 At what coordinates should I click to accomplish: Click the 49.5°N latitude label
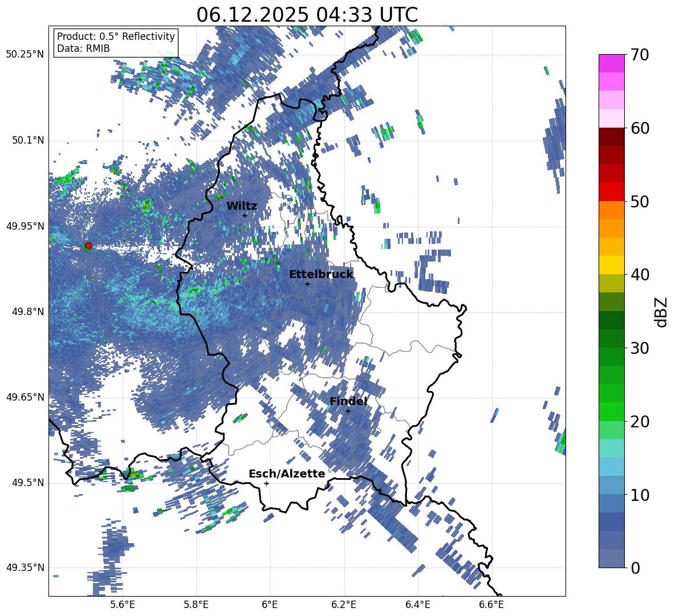[x=27, y=482]
